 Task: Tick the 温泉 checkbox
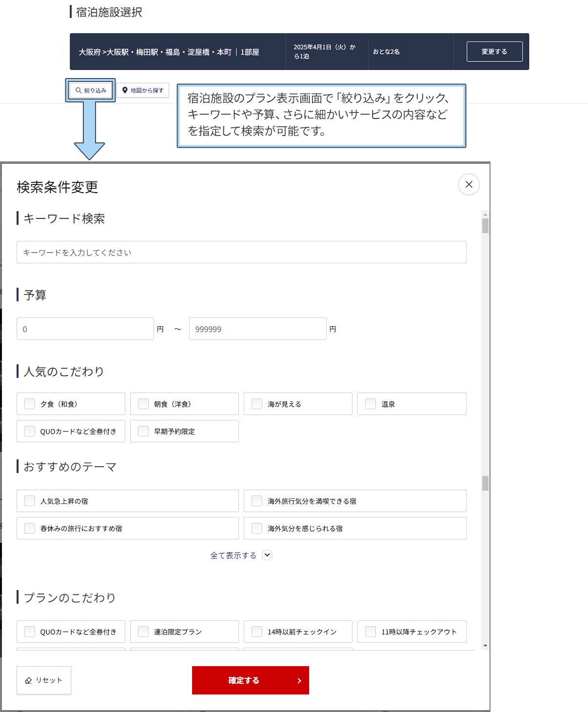click(x=371, y=404)
